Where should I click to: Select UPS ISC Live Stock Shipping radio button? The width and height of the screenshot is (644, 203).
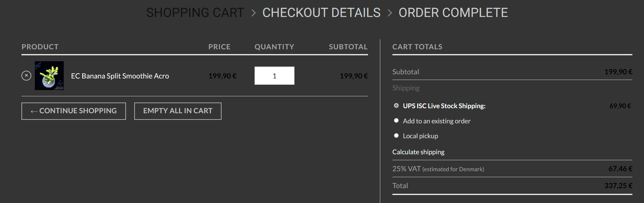tap(396, 106)
